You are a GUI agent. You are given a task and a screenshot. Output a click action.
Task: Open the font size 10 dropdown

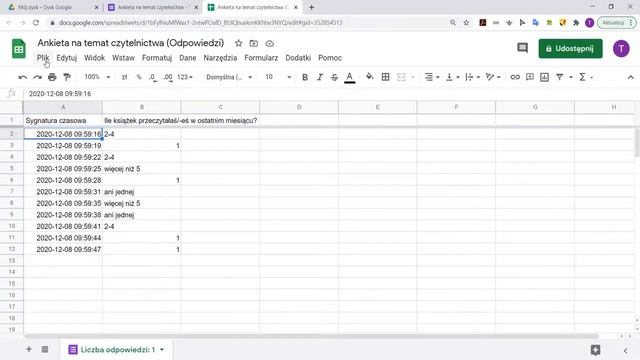(278, 77)
